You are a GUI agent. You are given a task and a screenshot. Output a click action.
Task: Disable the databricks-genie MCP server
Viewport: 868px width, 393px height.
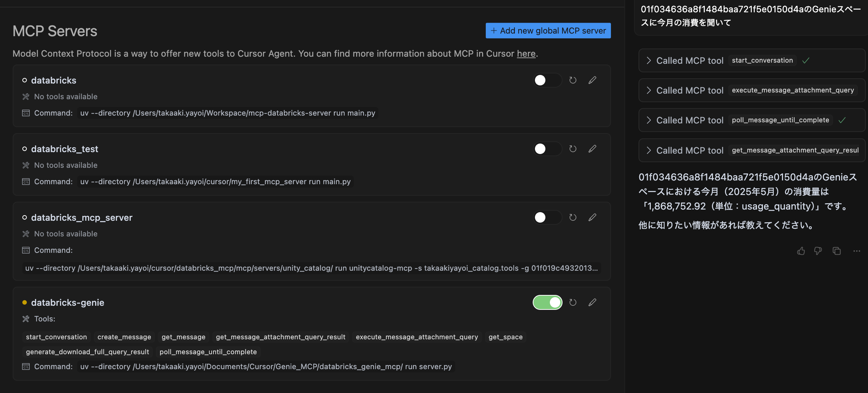[x=548, y=302]
